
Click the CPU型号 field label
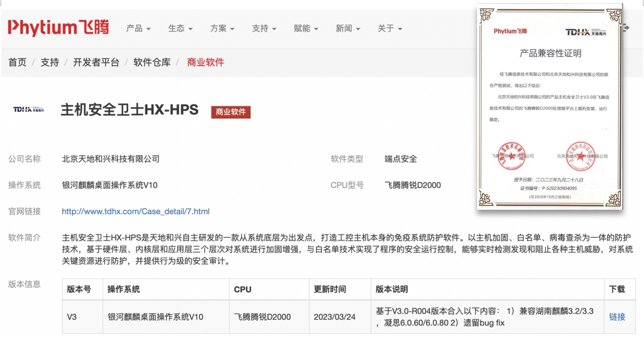coord(347,186)
